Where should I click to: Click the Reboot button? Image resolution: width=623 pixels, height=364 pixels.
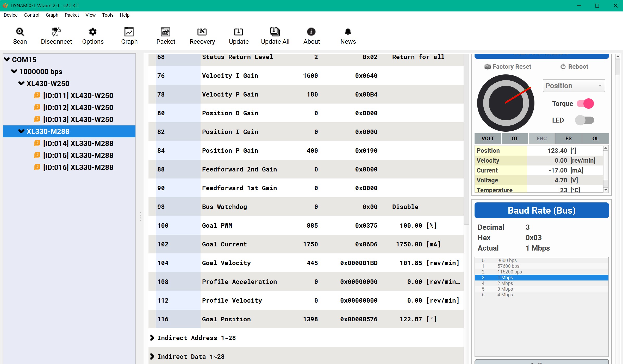tap(574, 67)
